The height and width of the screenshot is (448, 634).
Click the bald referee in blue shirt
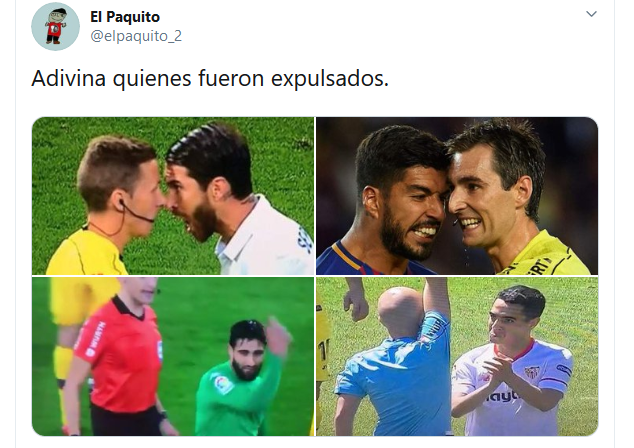394,364
